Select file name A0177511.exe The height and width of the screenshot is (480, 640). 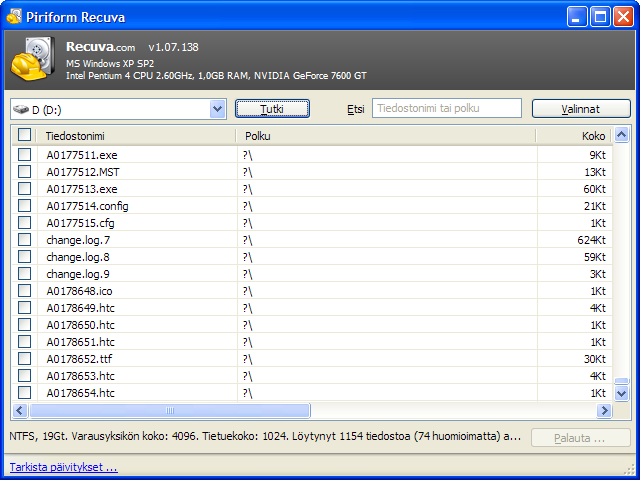tap(82, 155)
